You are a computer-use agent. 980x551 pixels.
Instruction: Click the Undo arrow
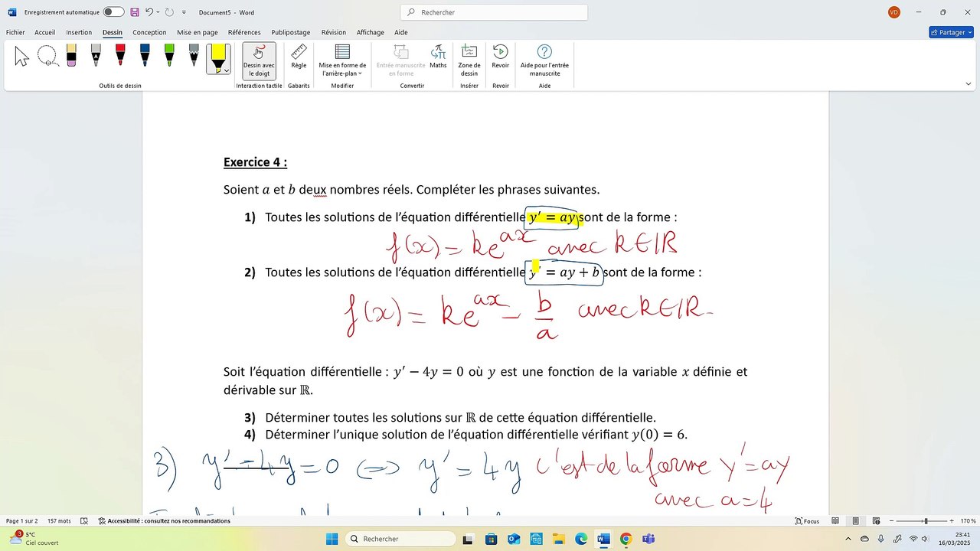click(x=149, y=12)
